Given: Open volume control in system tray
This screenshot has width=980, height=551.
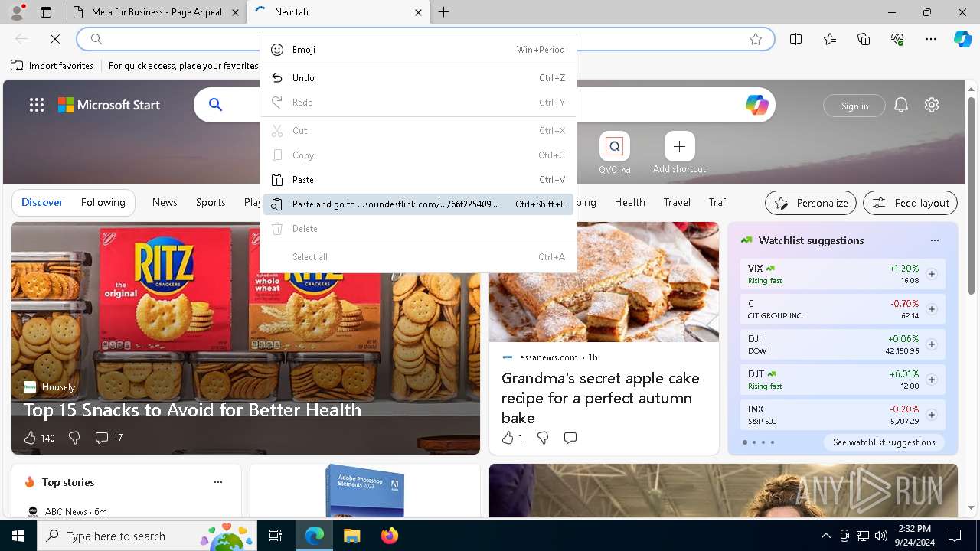Looking at the screenshot, I should (881, 536).
